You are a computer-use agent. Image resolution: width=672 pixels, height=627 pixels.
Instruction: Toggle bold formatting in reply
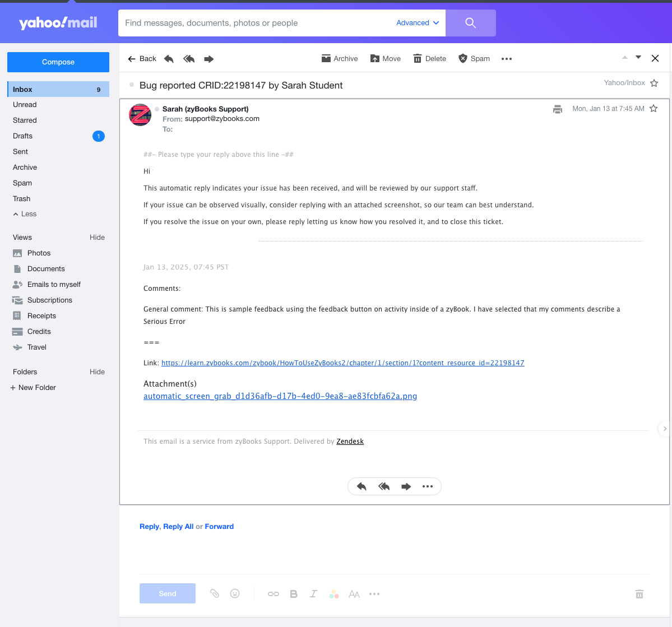[x=294, y=594]
